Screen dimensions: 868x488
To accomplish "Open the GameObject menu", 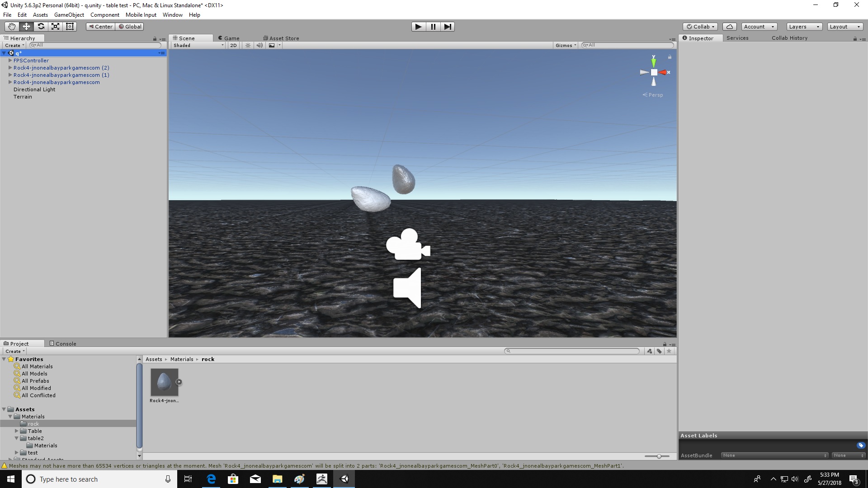I will (69, 15).
